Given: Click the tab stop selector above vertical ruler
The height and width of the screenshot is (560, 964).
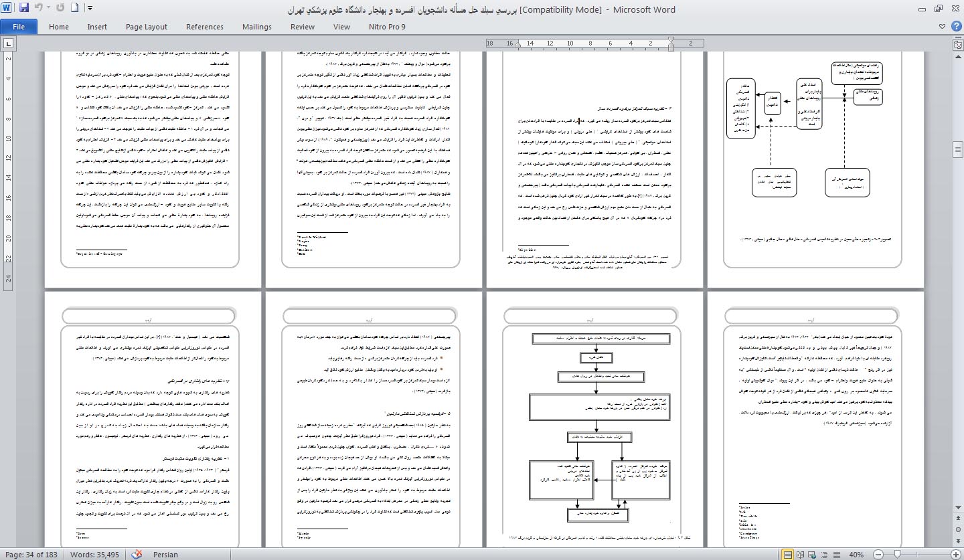Looking at the screenshot, I should pyautogui.click(x=8, y=44).
